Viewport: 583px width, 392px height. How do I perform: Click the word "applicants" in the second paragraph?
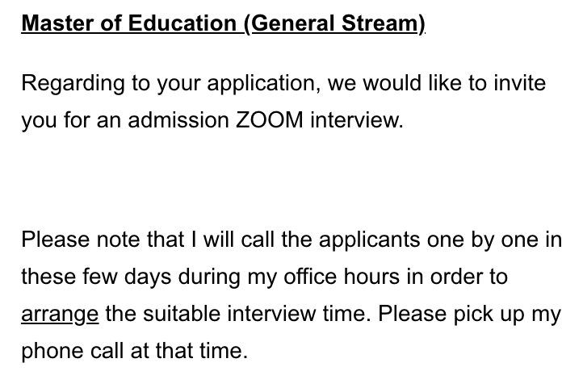pos(370,240)
